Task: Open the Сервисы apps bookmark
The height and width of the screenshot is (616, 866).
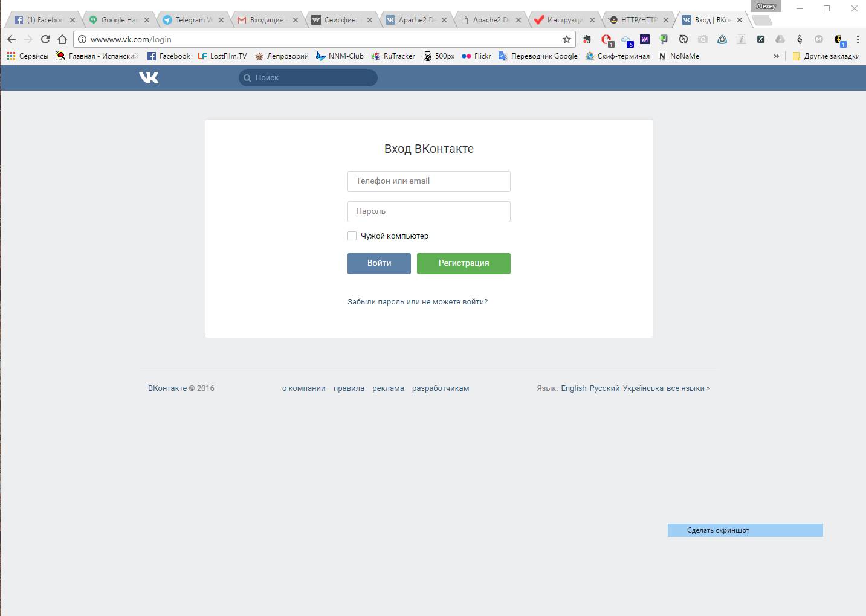Action: click(27, 56)
